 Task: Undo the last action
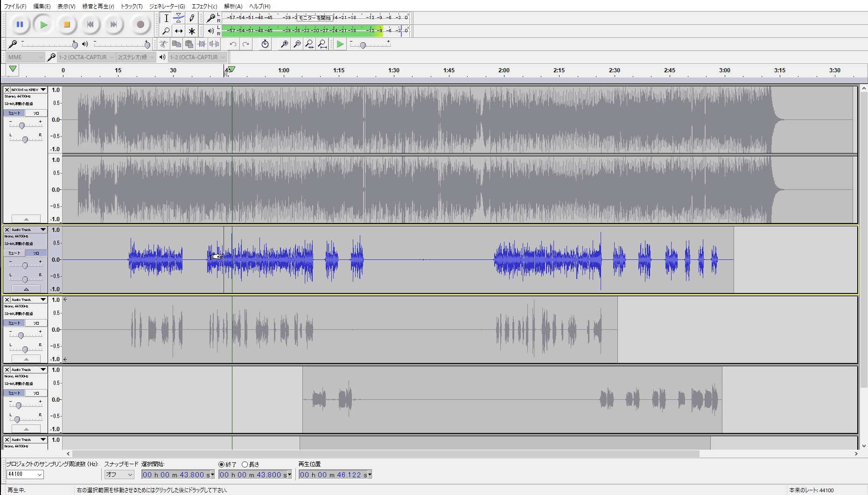233,44
